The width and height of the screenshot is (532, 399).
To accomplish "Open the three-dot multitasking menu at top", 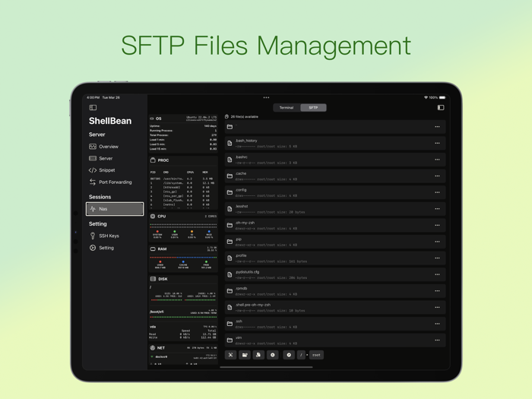I will click(x=266, y=97).
